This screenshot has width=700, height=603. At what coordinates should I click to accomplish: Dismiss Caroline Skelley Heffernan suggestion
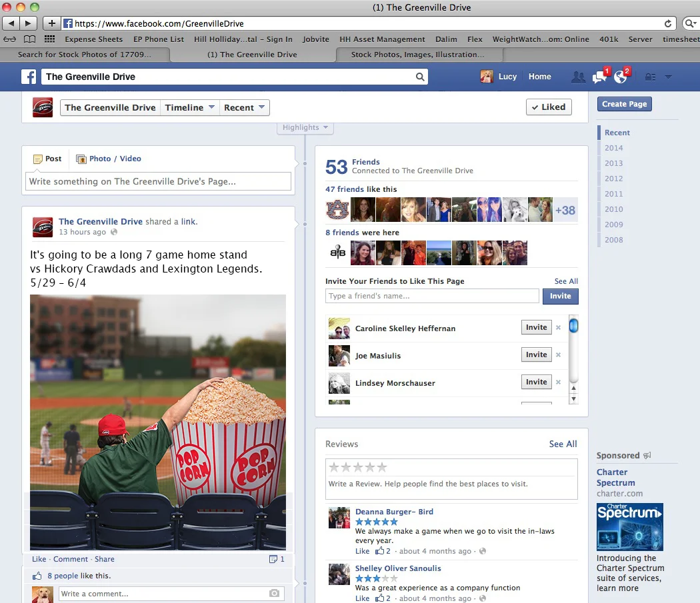[x=558, y=328]
